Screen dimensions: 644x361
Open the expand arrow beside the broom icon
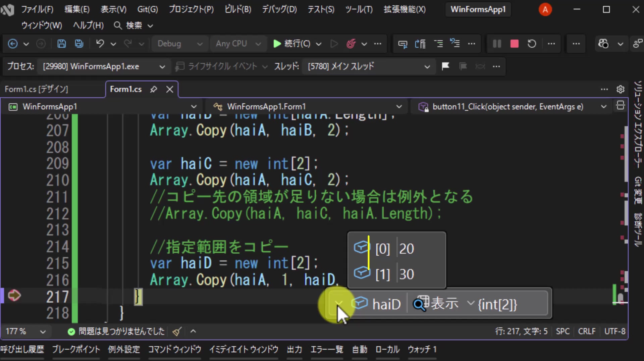pyautogui.click(x=193, y=331)
